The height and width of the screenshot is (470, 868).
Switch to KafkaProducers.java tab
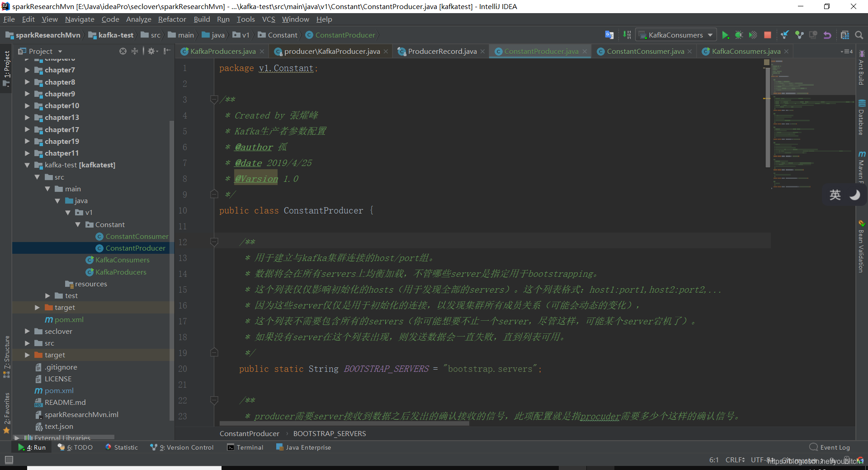coord(223,51)
